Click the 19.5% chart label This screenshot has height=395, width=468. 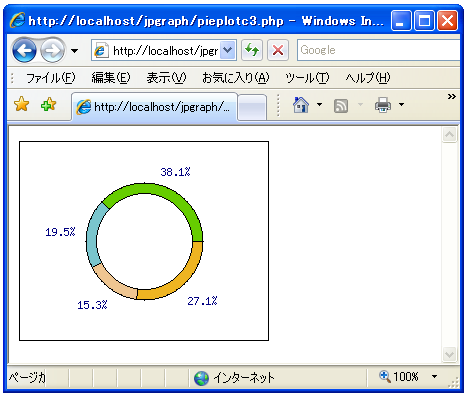click(60, 232)
